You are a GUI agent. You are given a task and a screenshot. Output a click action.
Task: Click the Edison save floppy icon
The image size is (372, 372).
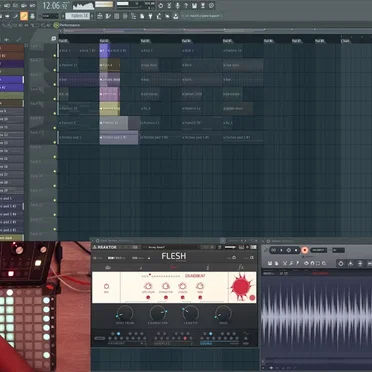coord(270,263)
